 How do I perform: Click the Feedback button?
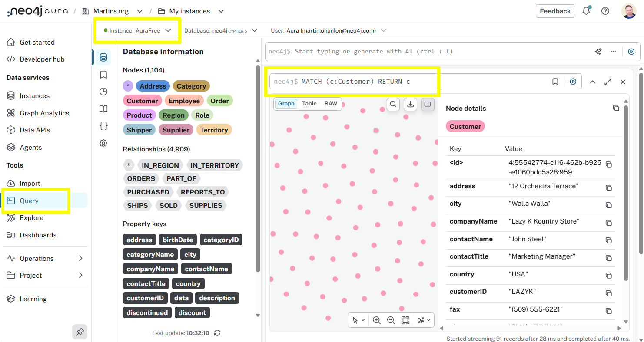point(555,11)
